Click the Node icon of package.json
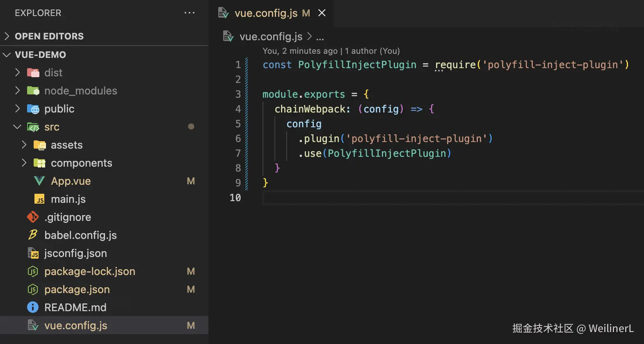Screen dimensions: 644x344 coord(33,289)
